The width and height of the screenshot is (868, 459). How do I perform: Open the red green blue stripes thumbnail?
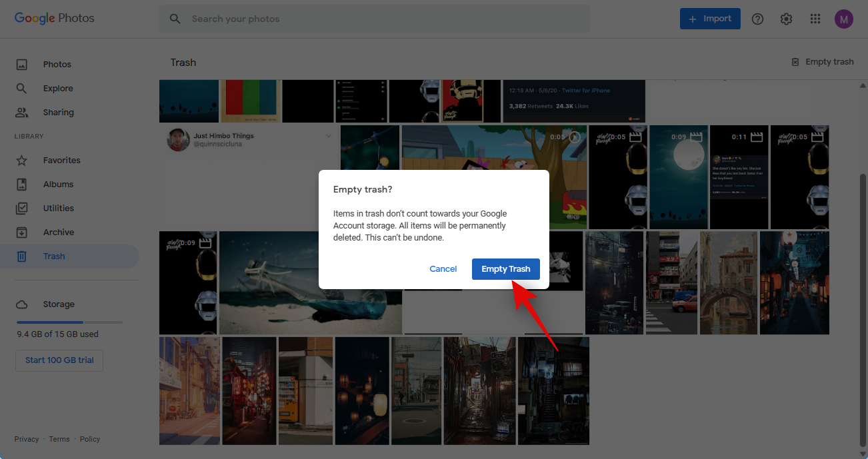click(x=250, y=101)
